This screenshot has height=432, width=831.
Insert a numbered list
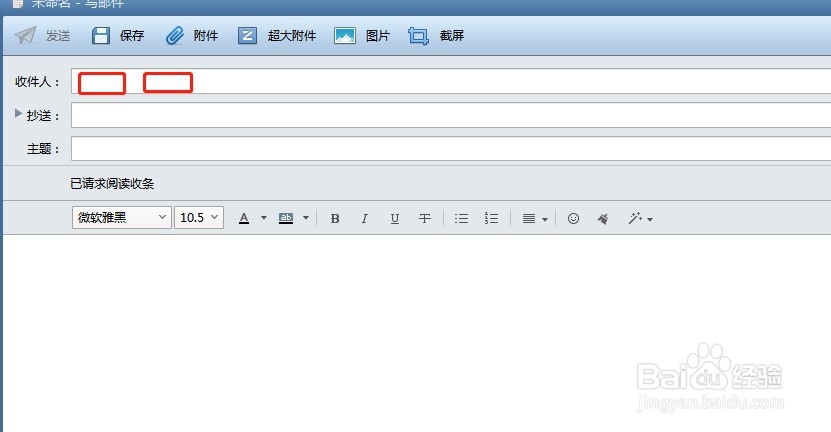(491, 218)
